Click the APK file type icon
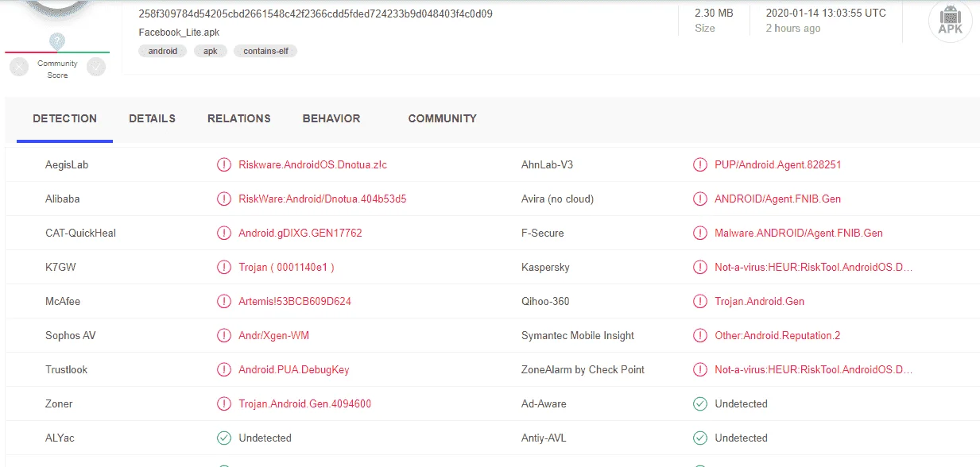The height and width of the screenshot is (467, 980). coord(951,20)
